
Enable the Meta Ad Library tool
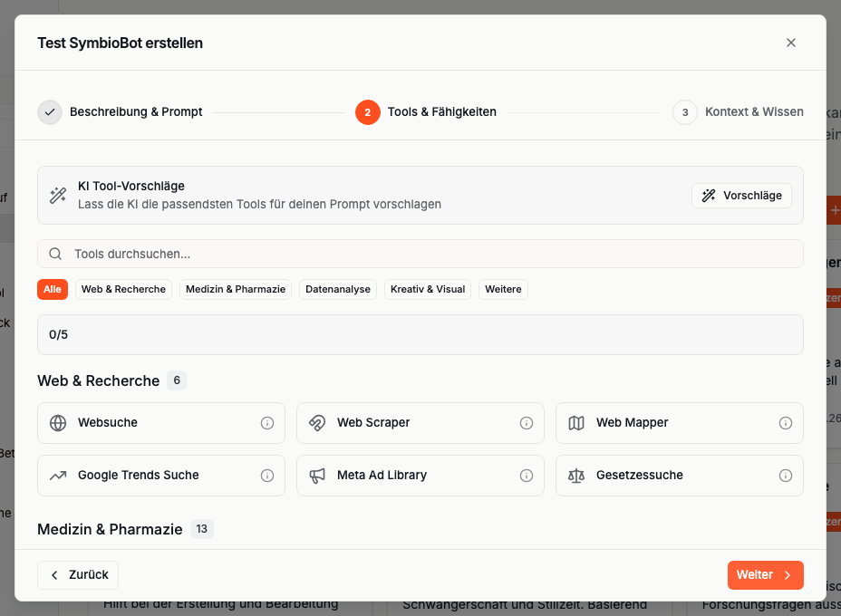click(x=408, y=476)
